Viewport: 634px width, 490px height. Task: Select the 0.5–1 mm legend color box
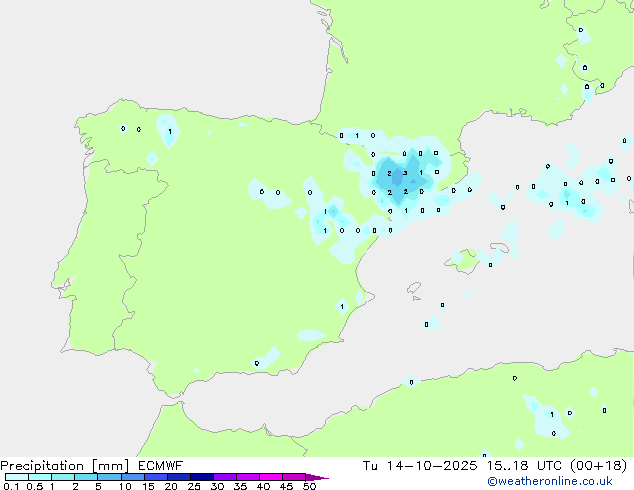pos(40,477)
